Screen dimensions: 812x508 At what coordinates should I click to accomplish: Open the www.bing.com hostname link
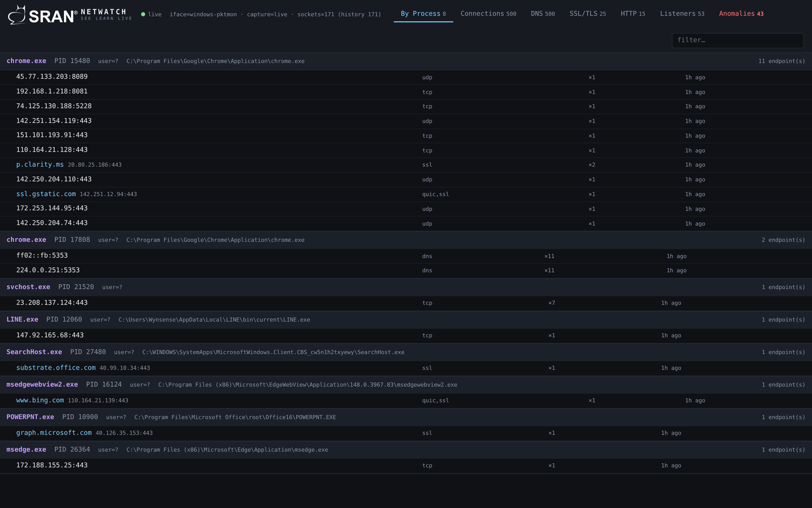(40, 401)
